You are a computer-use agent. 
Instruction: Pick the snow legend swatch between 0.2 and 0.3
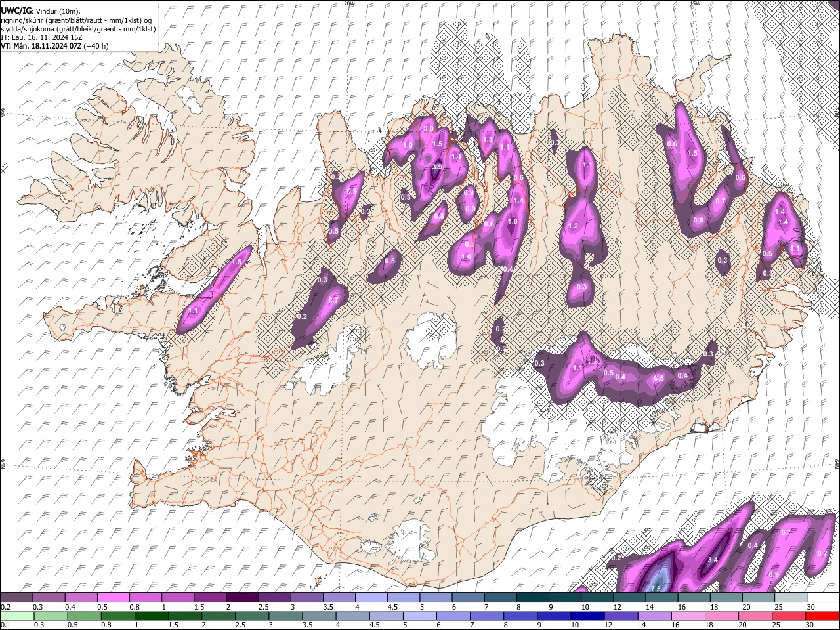point(16,597)
